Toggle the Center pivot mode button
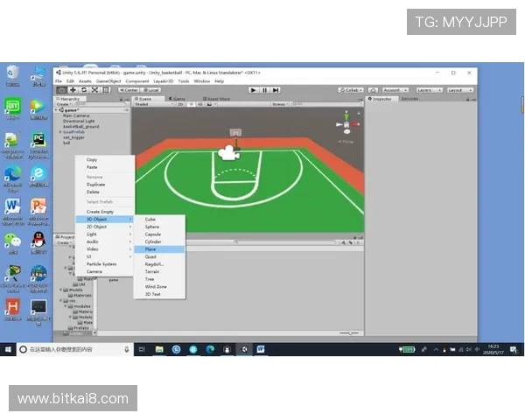Viewport: 525px width, 420px height. click(129, 90)
